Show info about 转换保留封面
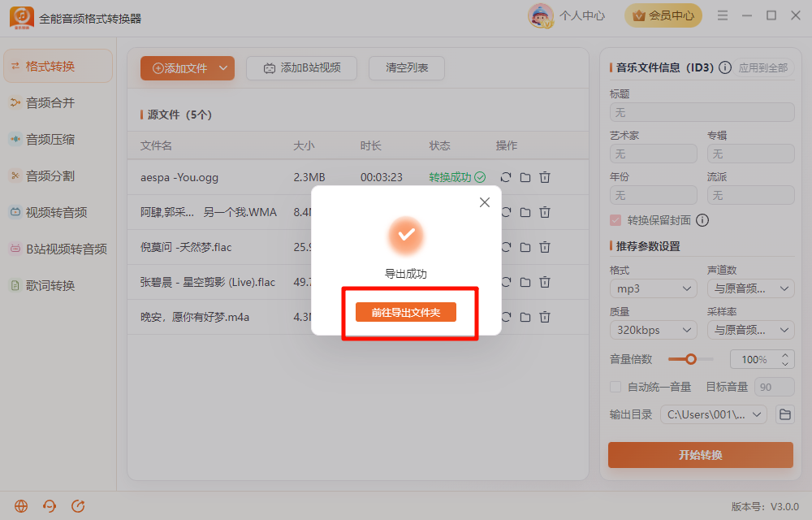The image size is (812, 520). pos(702,220)
